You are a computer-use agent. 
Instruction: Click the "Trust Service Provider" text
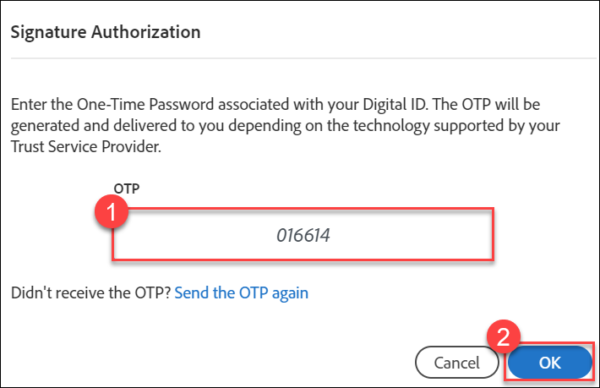[86, 147]
